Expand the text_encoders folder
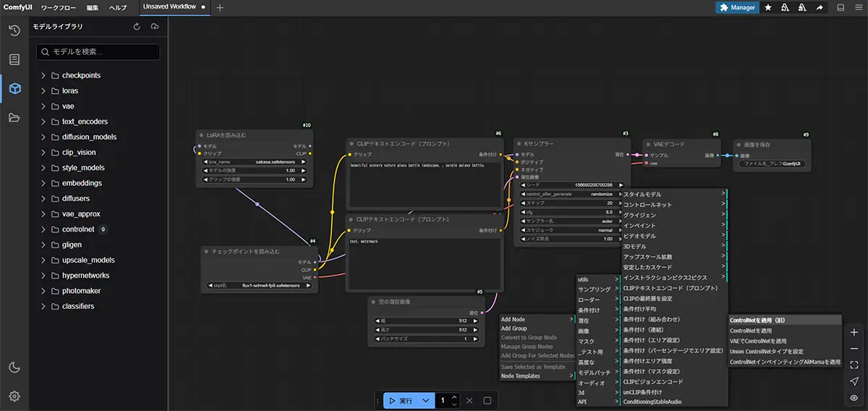 pos(43,122)
